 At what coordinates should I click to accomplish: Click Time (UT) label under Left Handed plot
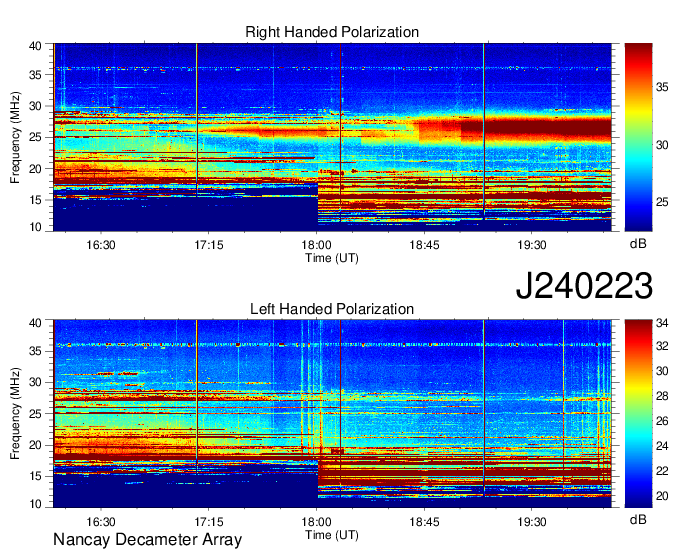(x=332, y=535)
